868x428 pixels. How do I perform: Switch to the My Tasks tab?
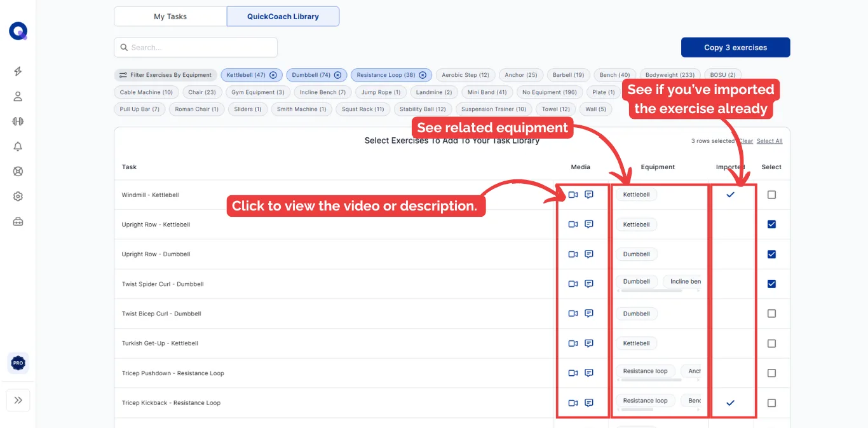click(170, 17)
